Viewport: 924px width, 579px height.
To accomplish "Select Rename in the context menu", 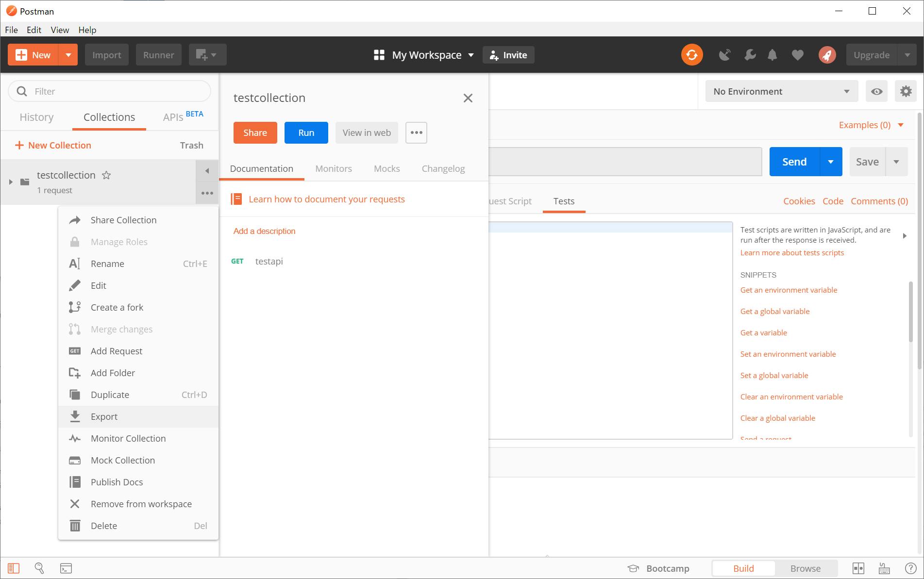I will click(x=138, y=264).
